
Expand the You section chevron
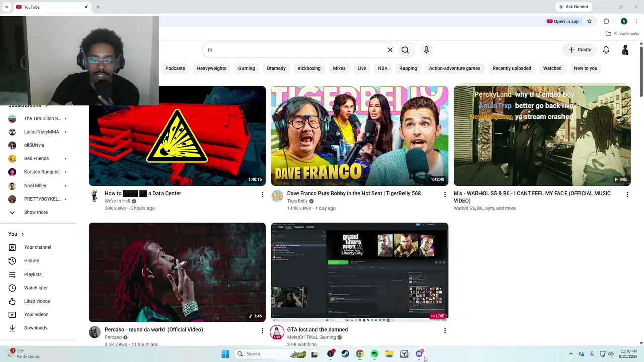22,234
